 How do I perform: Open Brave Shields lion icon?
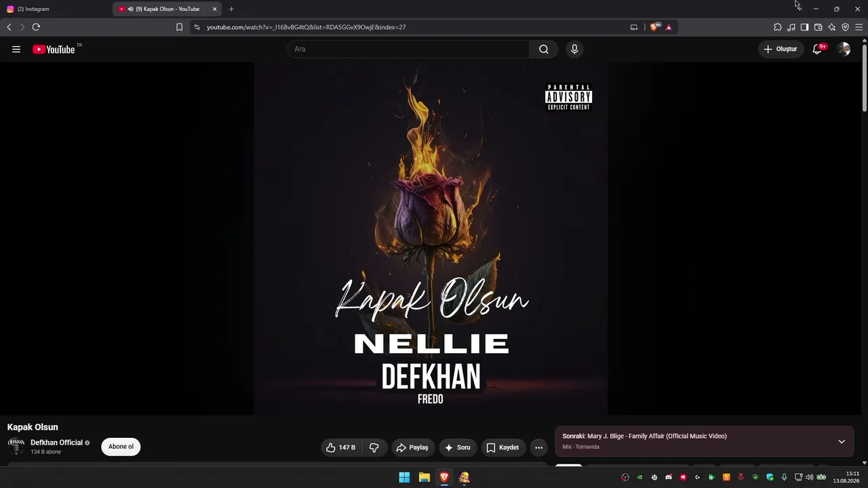654,27
